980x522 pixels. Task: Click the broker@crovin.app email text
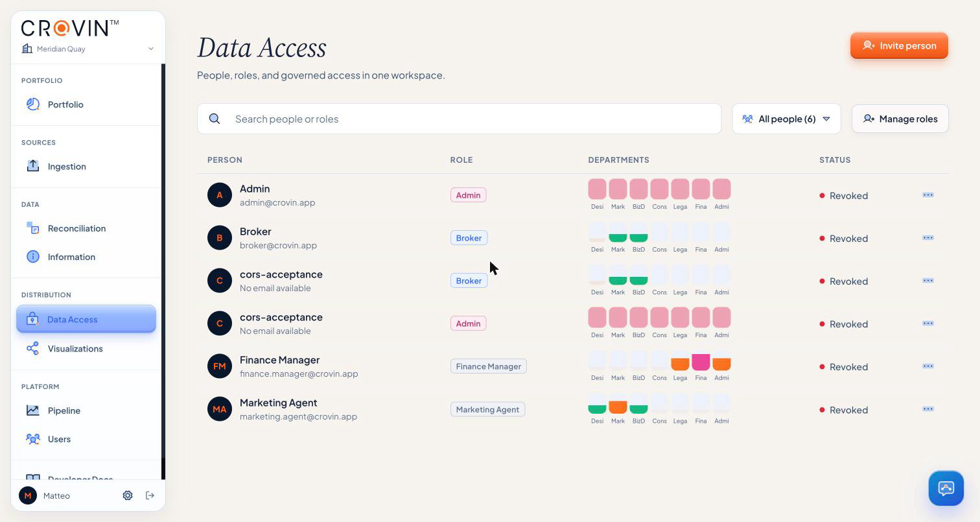(x=278, y=245)
